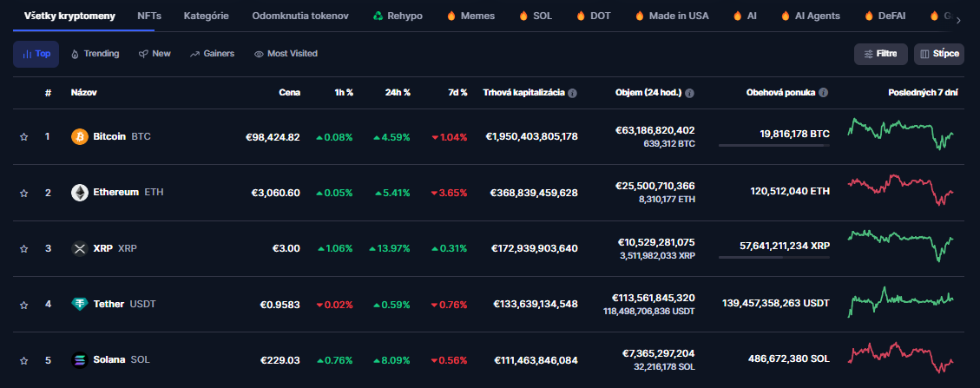The height and width of the screenshot is (388, 980).
Task: Open the Filtre filter options
Action: (880, 54)
